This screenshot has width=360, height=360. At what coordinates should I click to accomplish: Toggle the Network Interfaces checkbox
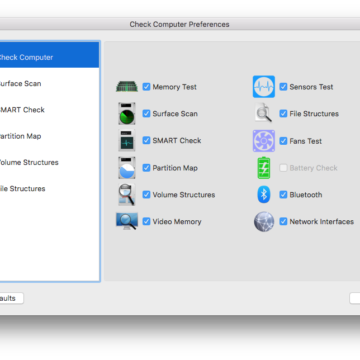coord(283,221)
